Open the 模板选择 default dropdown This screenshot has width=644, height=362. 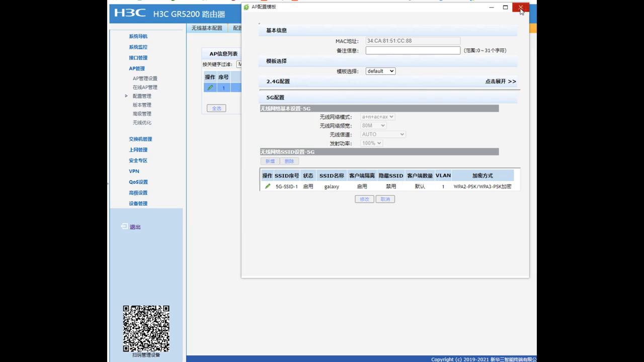click(380, 71)
